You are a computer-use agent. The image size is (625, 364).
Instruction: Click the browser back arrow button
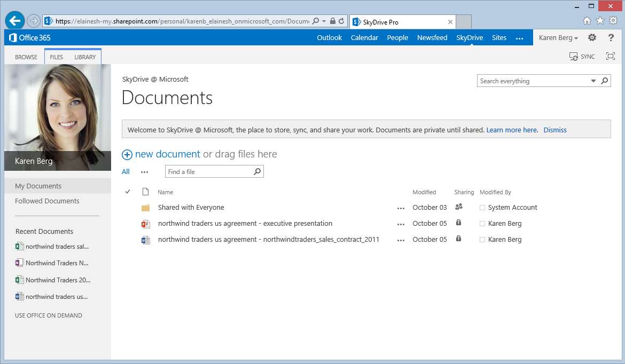[15, 20]
